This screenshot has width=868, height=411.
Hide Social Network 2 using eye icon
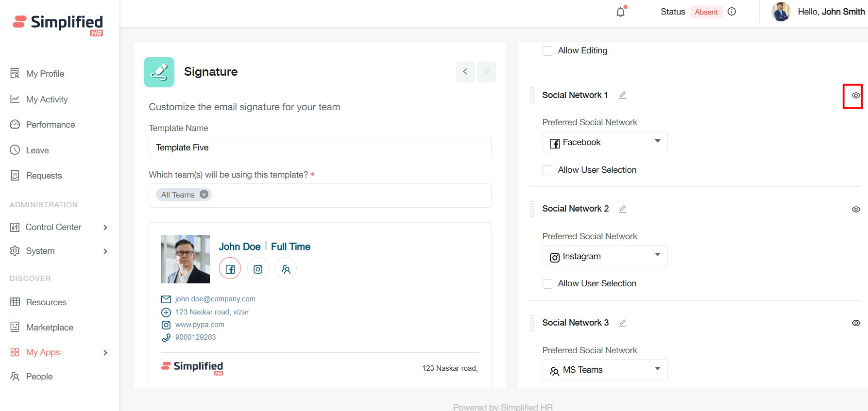point(856,209)
